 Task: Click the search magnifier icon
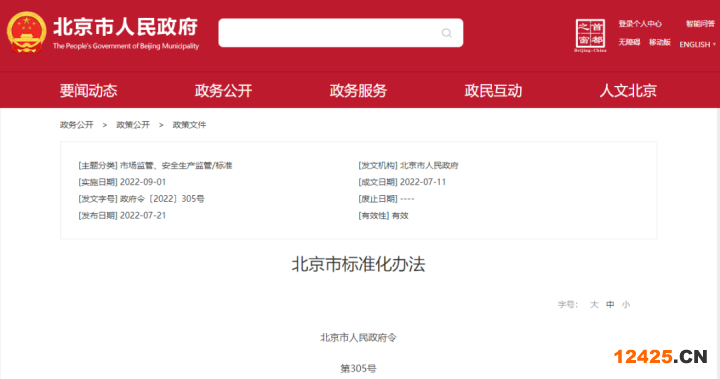click(446, 33)
